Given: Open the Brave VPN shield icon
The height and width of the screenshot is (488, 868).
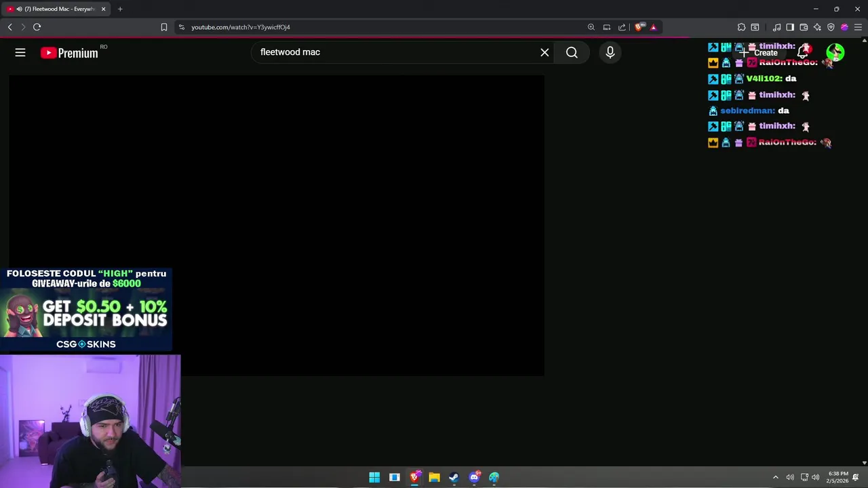Looking at the screenshot, I should point(831,27).
